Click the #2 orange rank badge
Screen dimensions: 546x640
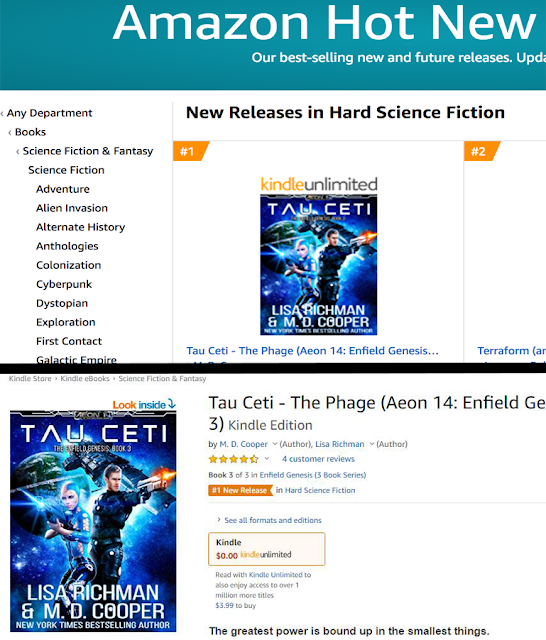(x=481, y=151)
